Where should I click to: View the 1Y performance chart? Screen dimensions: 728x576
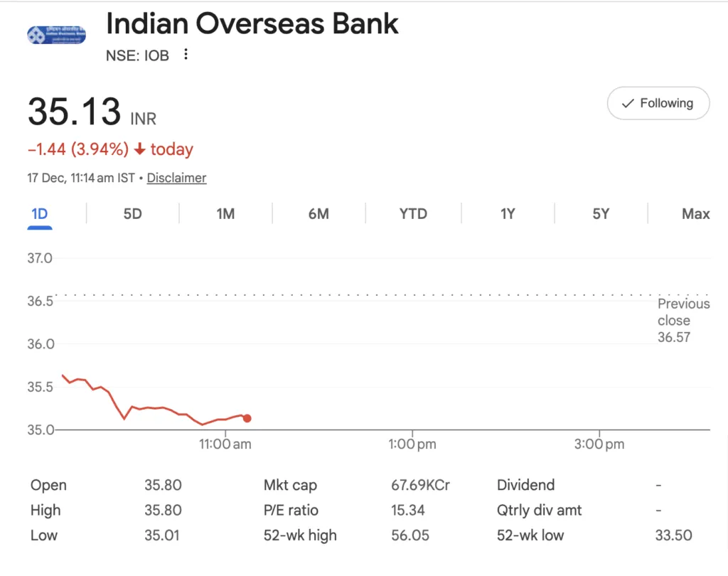[508, 213]
